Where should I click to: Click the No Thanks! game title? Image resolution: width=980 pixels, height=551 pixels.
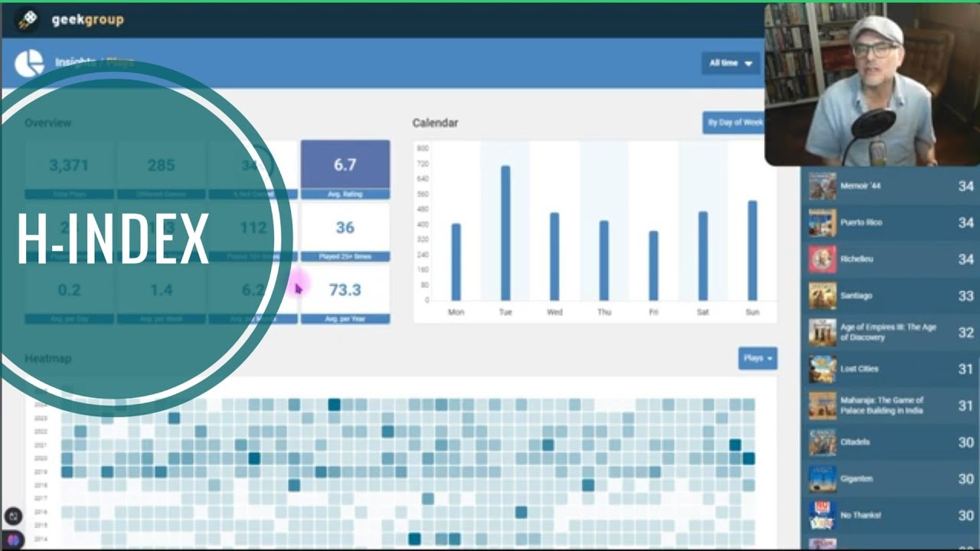[861, 516]
